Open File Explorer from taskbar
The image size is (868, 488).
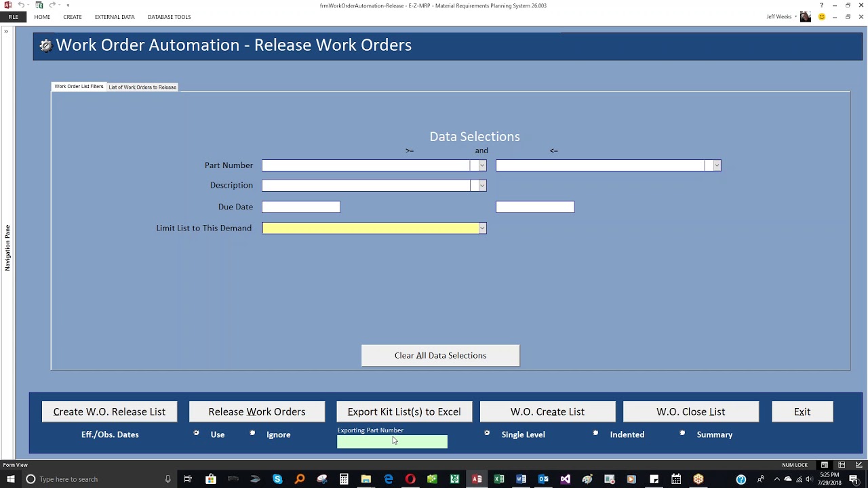tap(366, 479)
